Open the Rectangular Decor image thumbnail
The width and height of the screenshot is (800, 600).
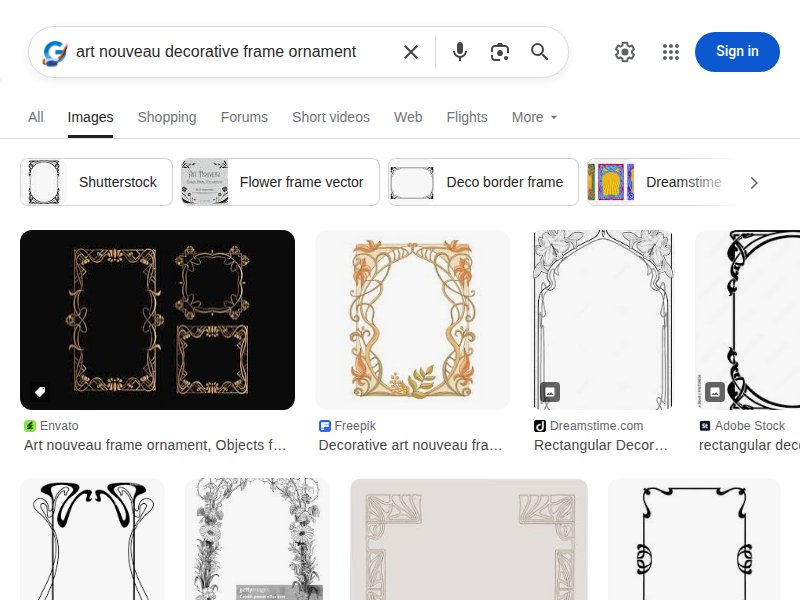coord(602,318)
